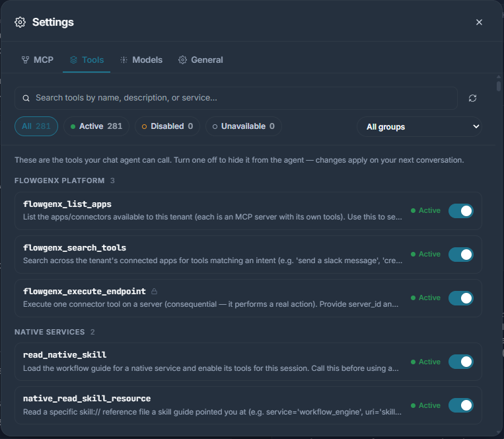Viewport: 504px width, 439px height.
Task: Filter by Disabled 0 tools
Action: click(x=168, y=126)
